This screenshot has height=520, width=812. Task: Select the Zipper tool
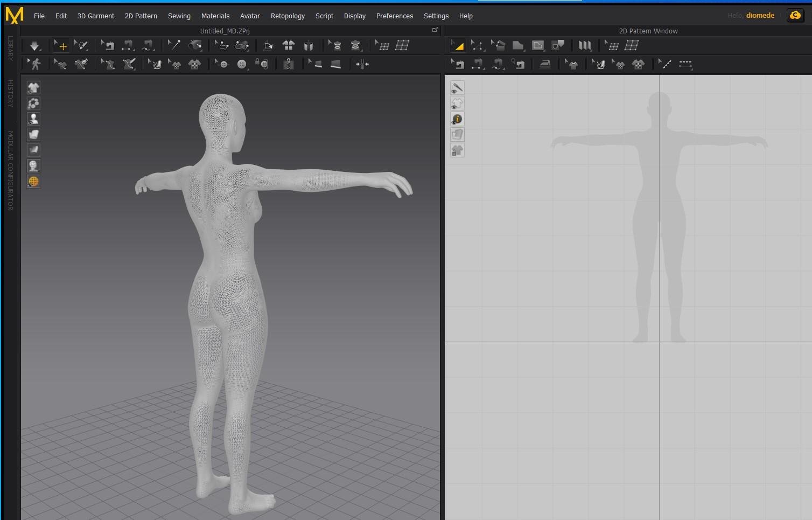coord(289,65)
